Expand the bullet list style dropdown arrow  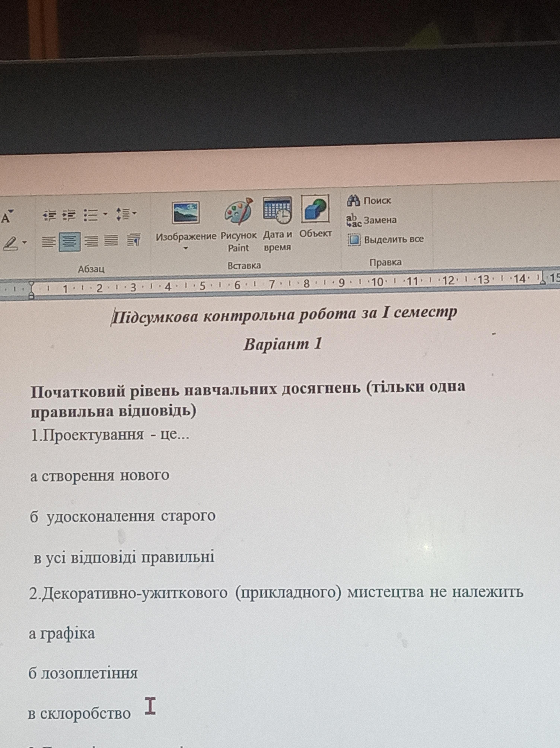click(105, 214)
